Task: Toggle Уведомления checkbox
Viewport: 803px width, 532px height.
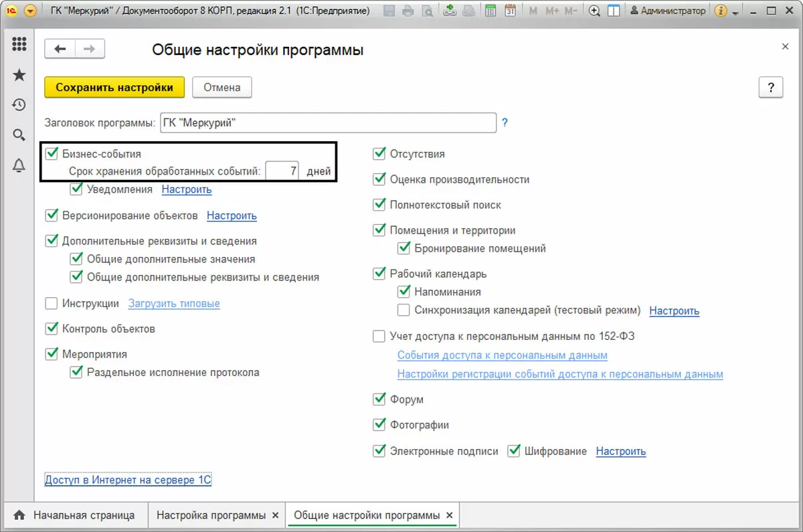Action: (76, 189)
